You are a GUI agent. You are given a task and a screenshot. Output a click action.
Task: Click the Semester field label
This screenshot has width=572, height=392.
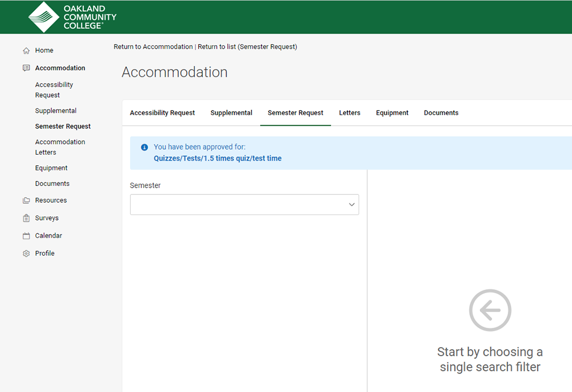pyautogui.click(x=145, y=185)
